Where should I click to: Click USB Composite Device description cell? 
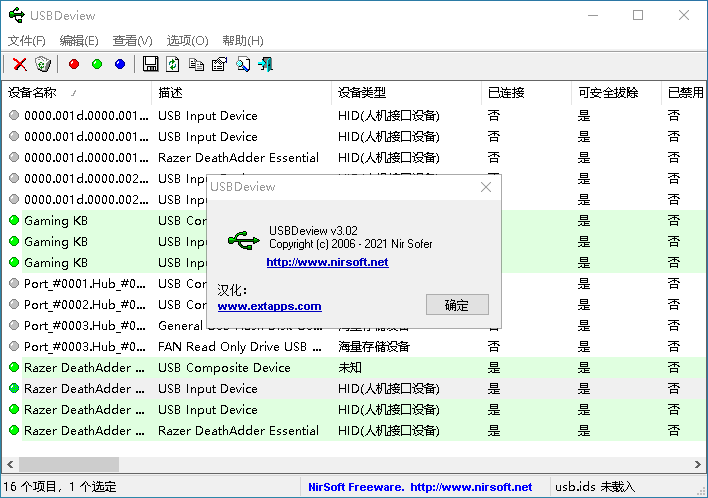[224, 368]
